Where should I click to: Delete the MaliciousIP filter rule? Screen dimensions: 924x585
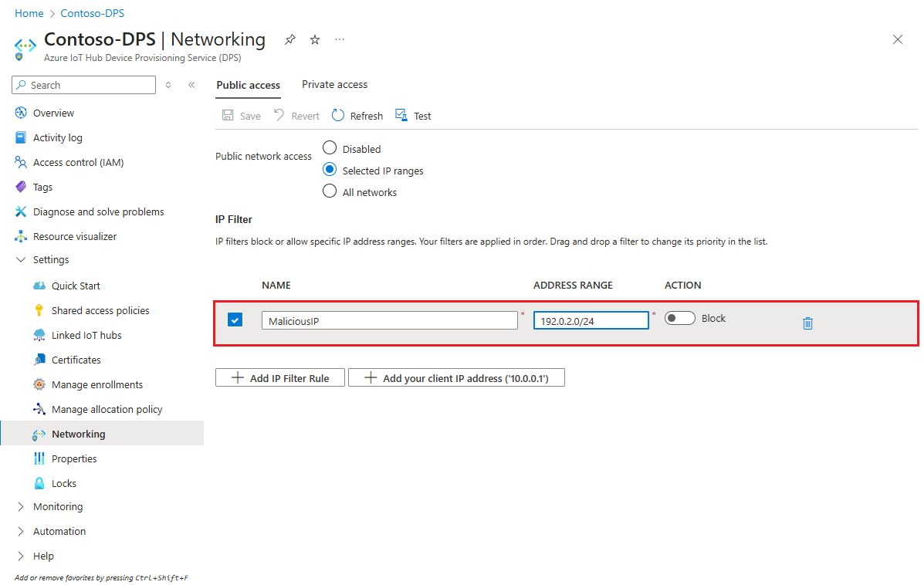click(x=807, y=323)
